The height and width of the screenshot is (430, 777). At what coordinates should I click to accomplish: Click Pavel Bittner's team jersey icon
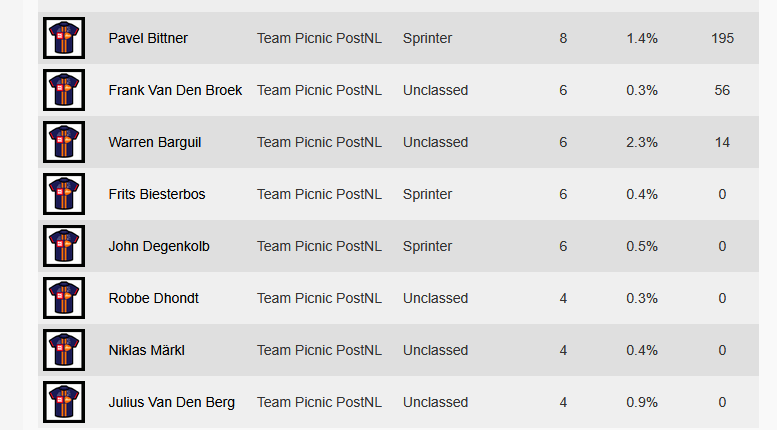(64, 38)
